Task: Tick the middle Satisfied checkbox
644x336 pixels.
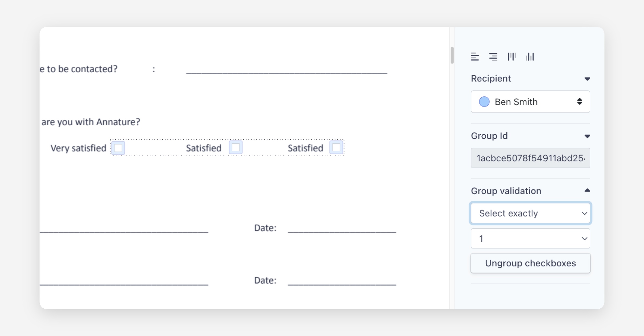Action: click(x=236, y=147)
